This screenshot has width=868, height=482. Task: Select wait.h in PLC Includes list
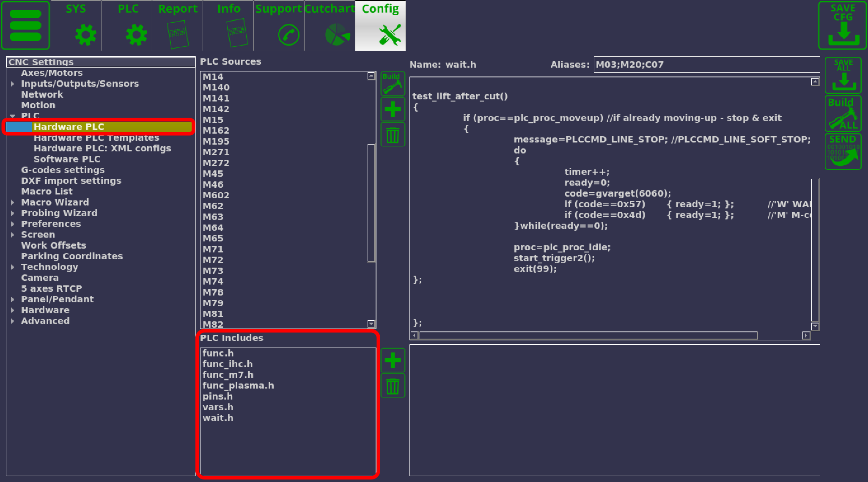coord(218,418)
